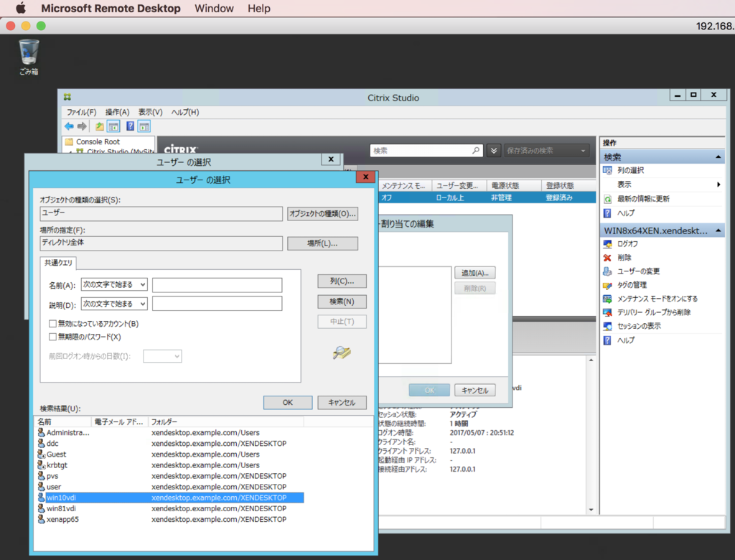Click the メンテナンス モードをオンにする icon

(x=607, y=299)
